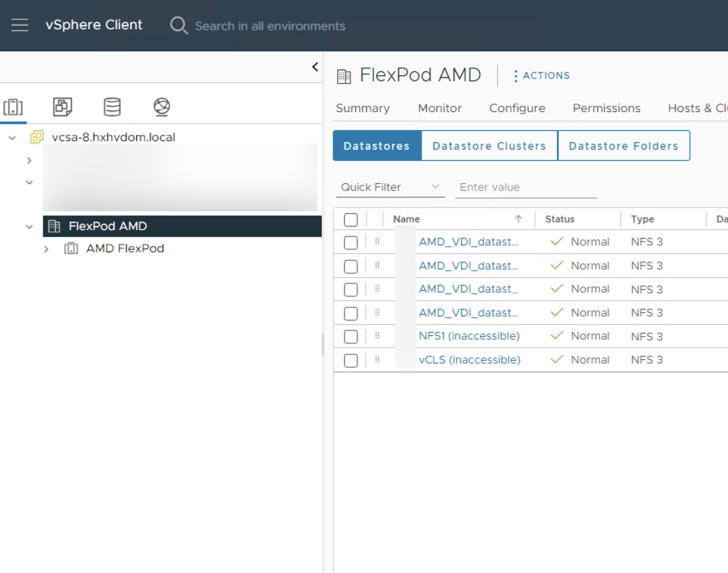
Task: Select vcsa-8.hxhvdom.local in the tree
Action: click(x=113, y=138)
